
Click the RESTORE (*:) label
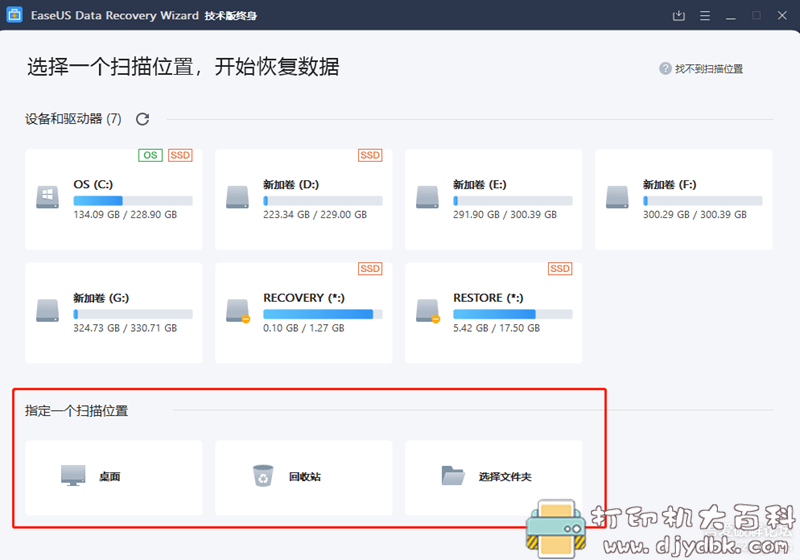coord(488,298)
